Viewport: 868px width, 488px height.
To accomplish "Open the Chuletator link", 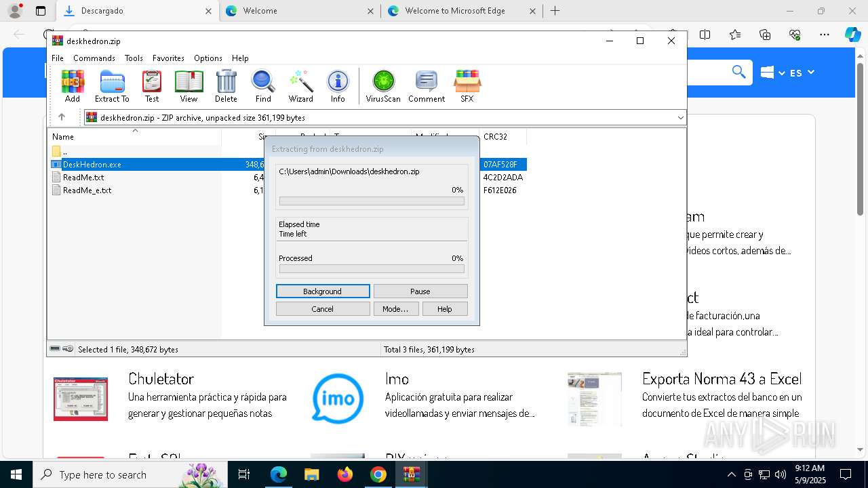I will coord(161,378).
